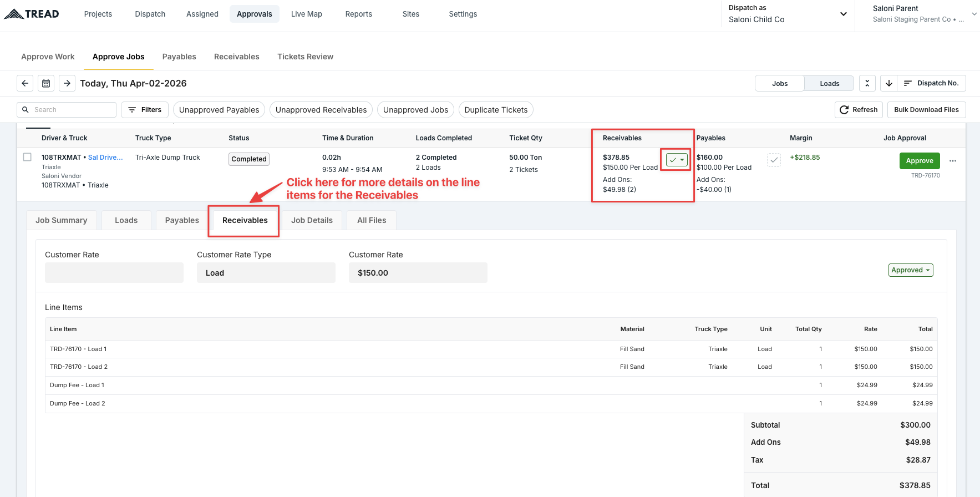Click the TREAD logo

coord(32,14)
